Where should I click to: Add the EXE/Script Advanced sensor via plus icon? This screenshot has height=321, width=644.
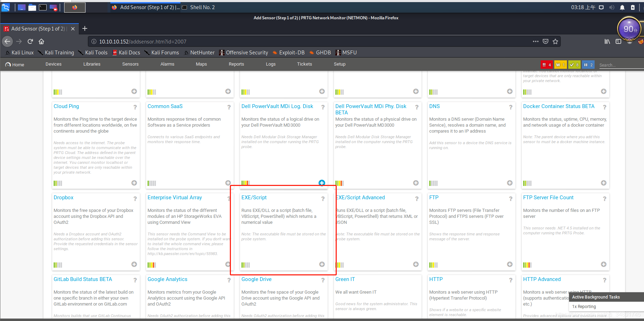tap(416, 264)
